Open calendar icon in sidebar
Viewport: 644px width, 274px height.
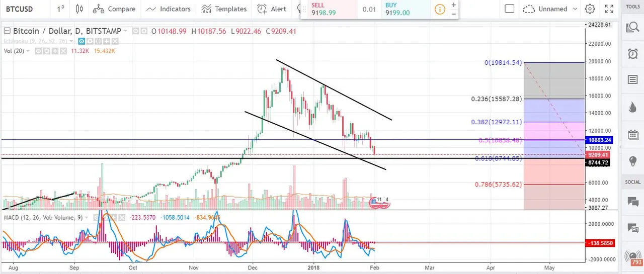tap(632, 134)
